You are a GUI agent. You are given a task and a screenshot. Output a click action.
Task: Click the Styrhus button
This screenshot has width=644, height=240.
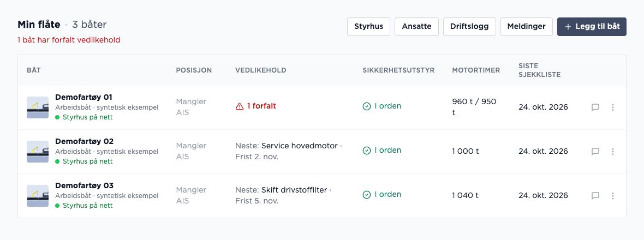tap(368, 27)
